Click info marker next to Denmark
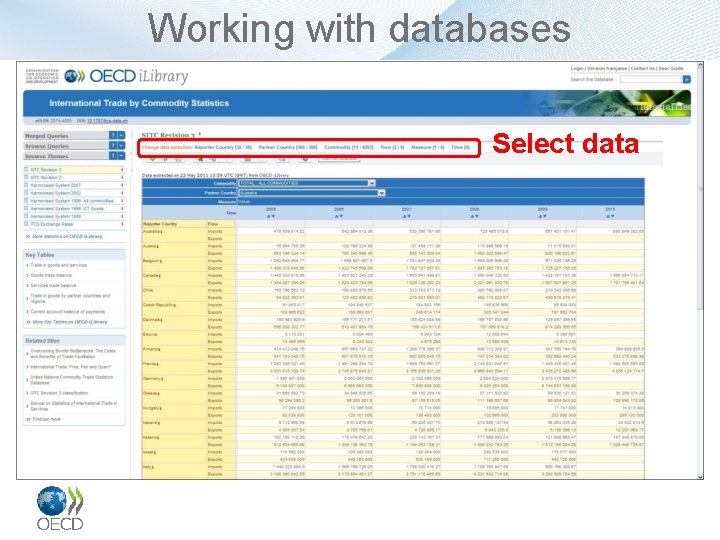This screenshot has width=720, height=540. [162, 320]
